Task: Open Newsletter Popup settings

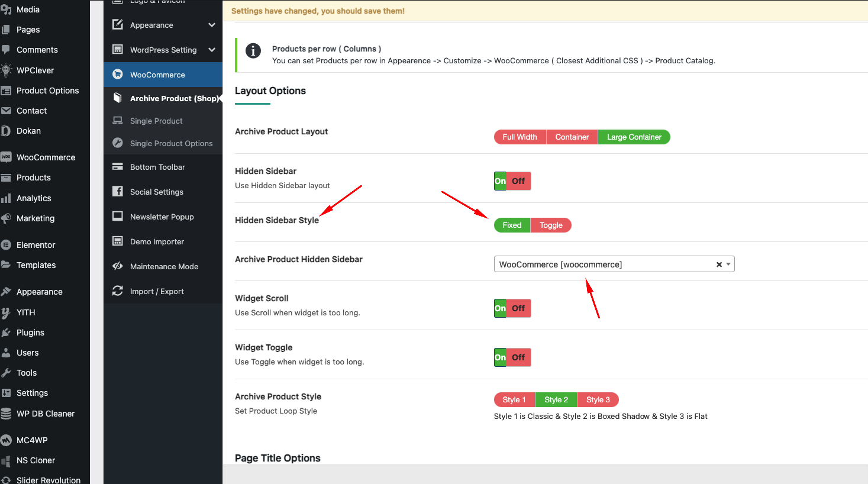Action: (163, 217)
